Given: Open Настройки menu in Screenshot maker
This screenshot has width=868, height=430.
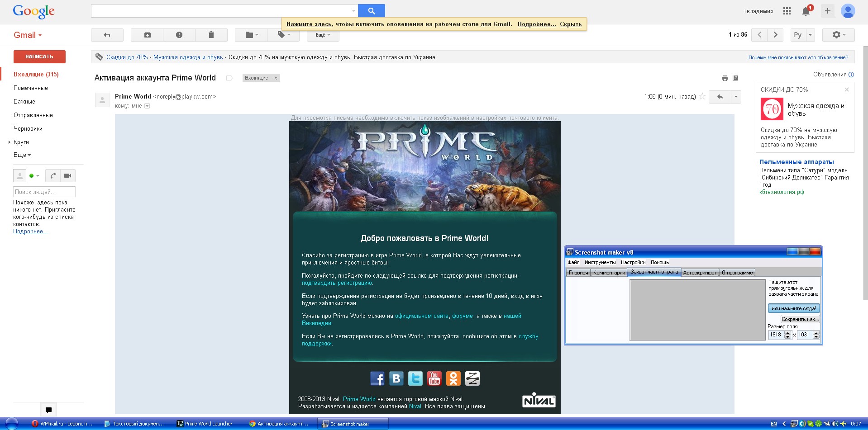Looking at the screenshot, I should click(x=633, y=262).
